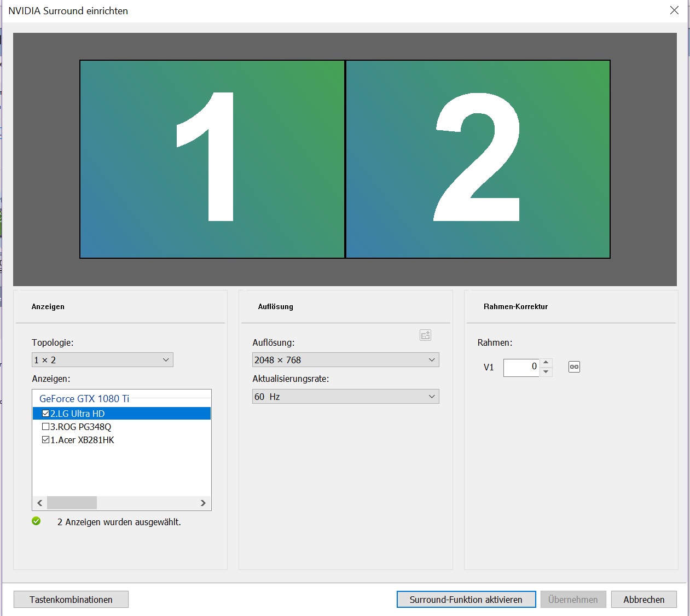Decrease the V1 bezel value with down arrow
The image size is (690, 616).
(546, 372)
